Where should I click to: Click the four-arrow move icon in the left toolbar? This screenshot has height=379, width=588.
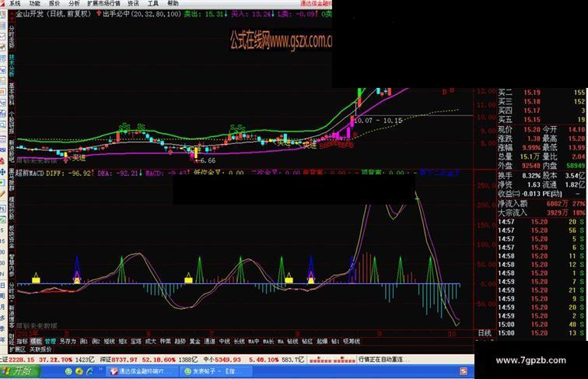(x=2, y=172)
